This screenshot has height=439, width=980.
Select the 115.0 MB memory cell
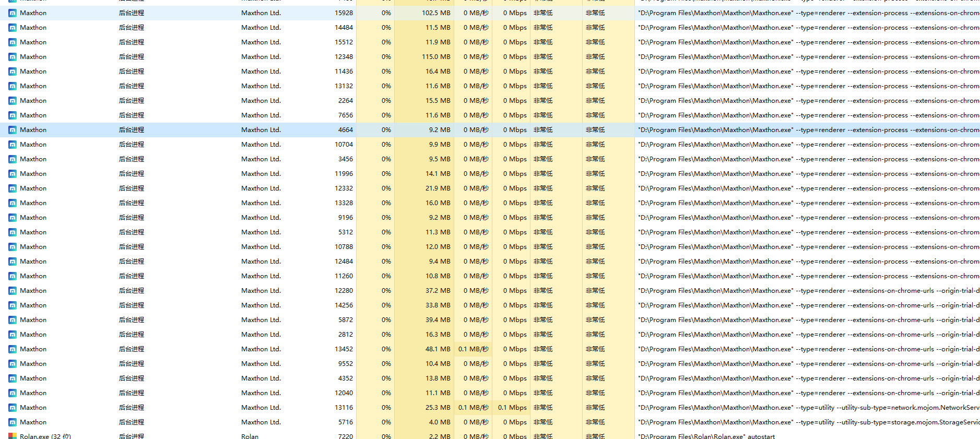click(436, 57)
